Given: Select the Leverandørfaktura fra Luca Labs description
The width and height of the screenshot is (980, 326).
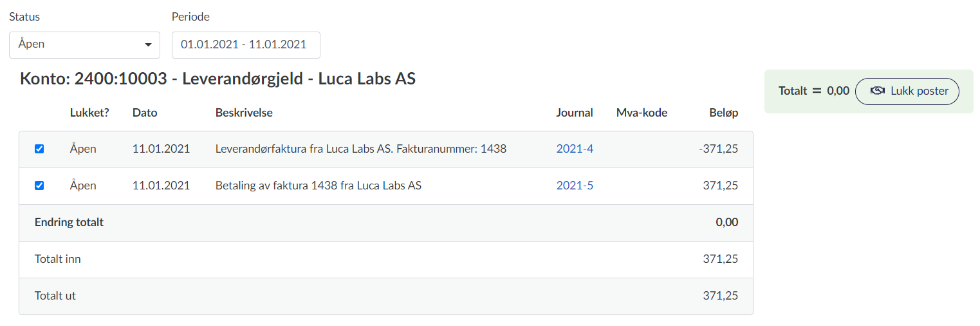Looking at the screenshot, I should [x=360, y=149].
